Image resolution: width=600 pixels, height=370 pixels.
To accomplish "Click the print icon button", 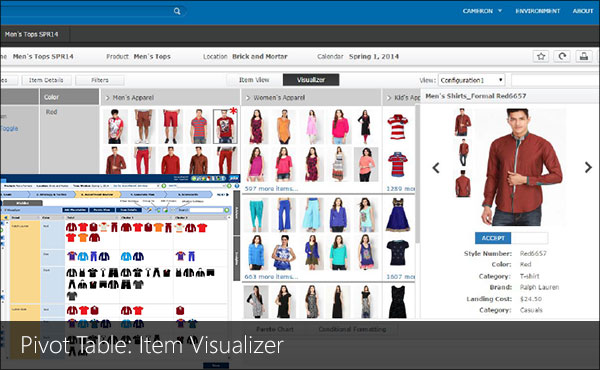I will [x=584, y=57].
